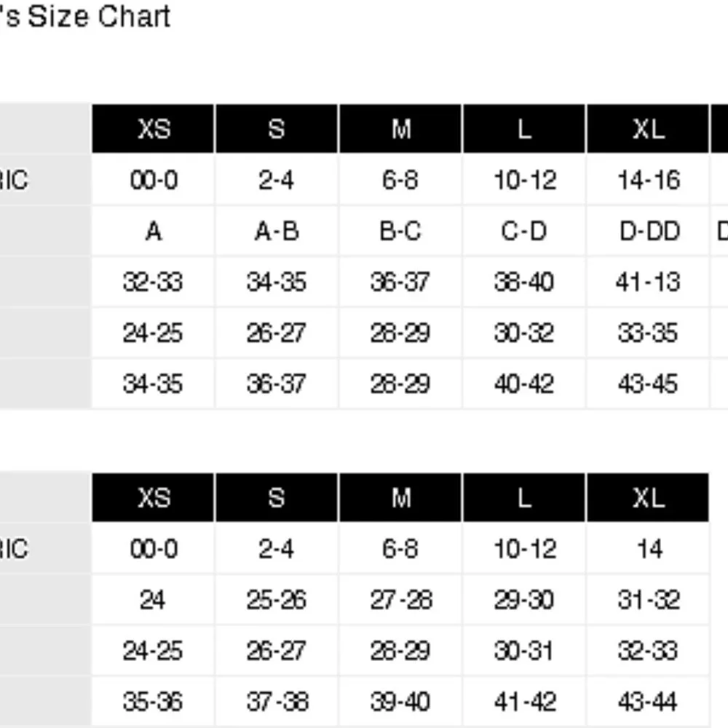The image size is (728, 728).
Task: Click the 43-45 measurement cell
Action: tap(648, 384)
